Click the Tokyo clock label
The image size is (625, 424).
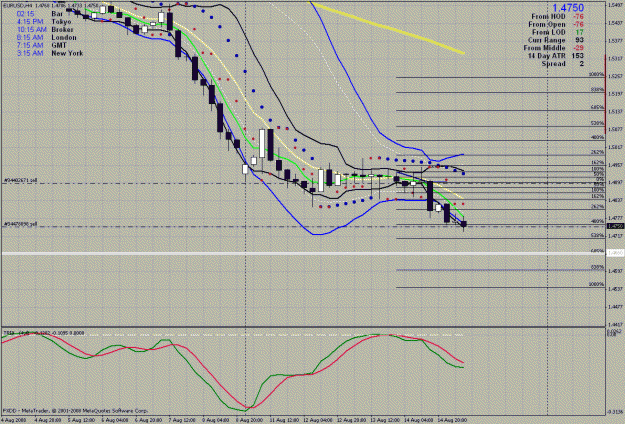tap(61, 22)
